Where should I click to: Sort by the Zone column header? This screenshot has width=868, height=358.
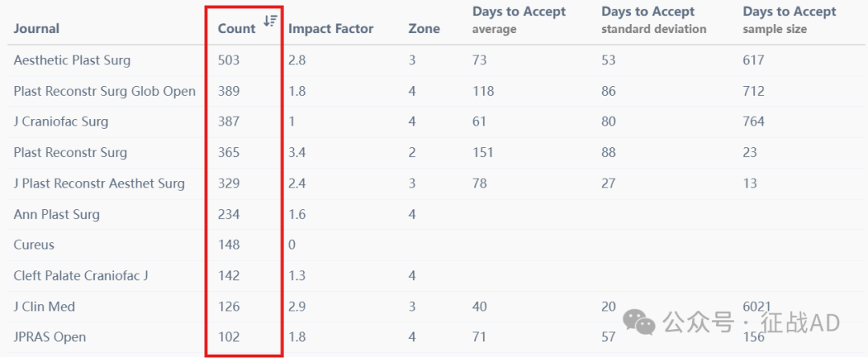pyautogui.click(x=424, y=28)
